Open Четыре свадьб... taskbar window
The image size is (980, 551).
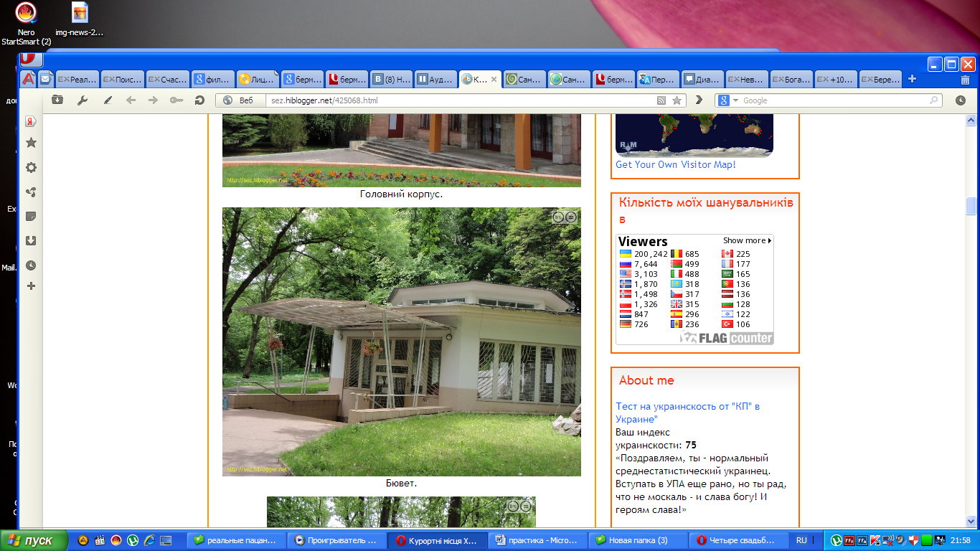pyautogui.click(x=738, y=540)
